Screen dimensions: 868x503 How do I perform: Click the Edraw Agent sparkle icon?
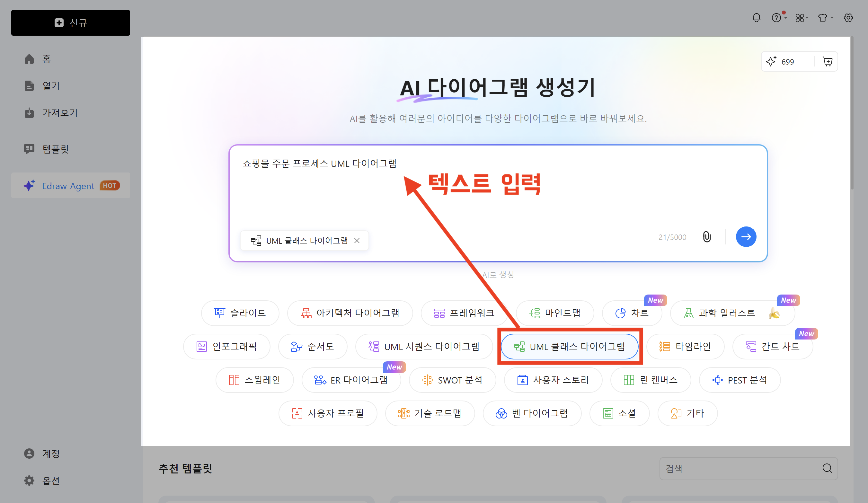click(x=29, y=186)
